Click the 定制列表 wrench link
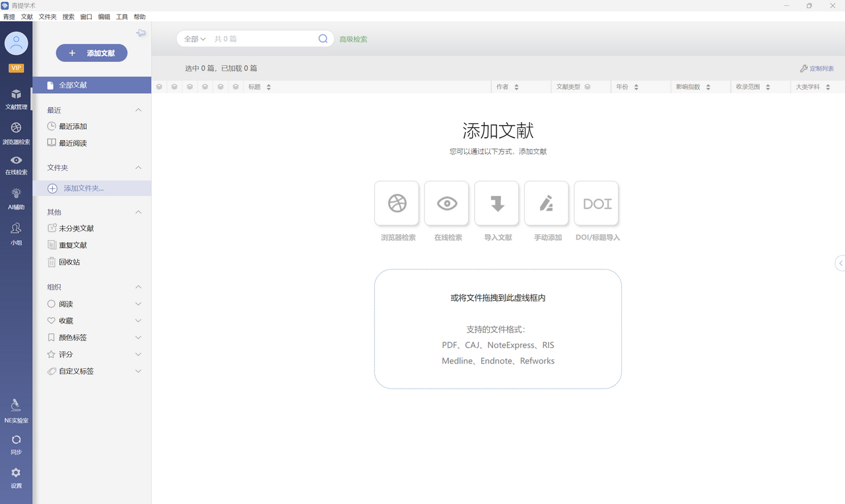845x504 pixels. (817, 69)
